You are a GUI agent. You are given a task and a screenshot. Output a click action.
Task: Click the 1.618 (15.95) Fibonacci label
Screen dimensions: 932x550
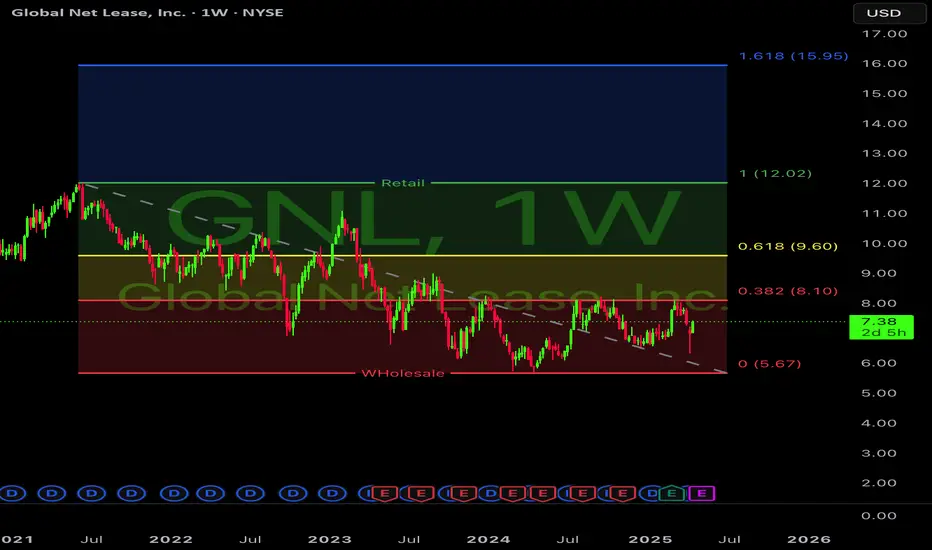point(793,56)
